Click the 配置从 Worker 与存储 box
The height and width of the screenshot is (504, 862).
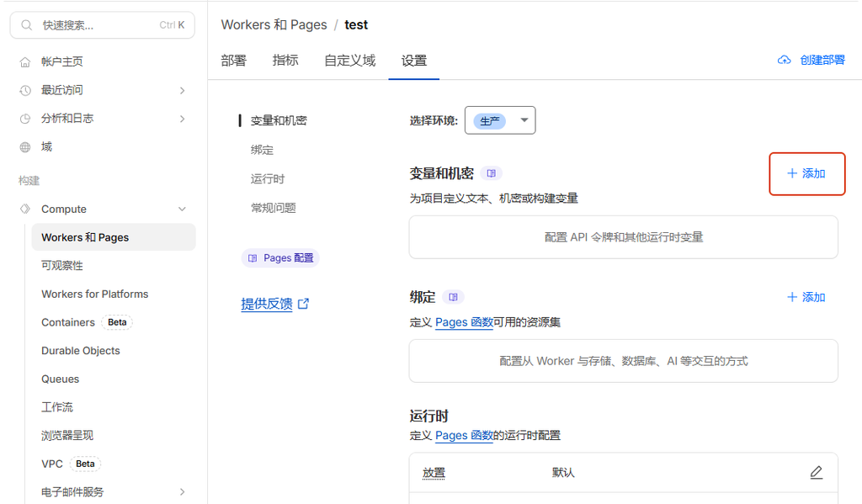[624, 361]
